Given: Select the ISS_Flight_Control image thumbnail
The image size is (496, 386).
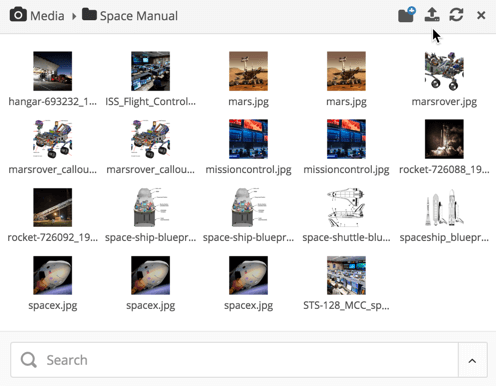Looking at the screenshot, I should point(150,71).
